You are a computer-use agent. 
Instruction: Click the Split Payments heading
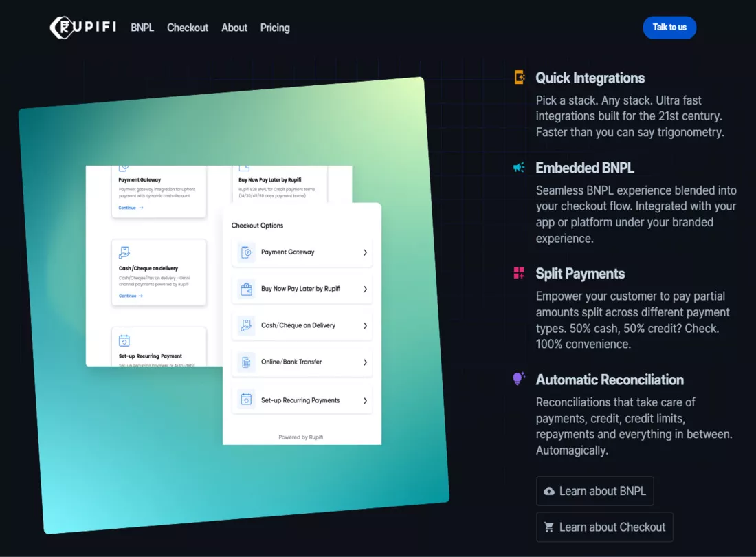[x=580, y=274]
